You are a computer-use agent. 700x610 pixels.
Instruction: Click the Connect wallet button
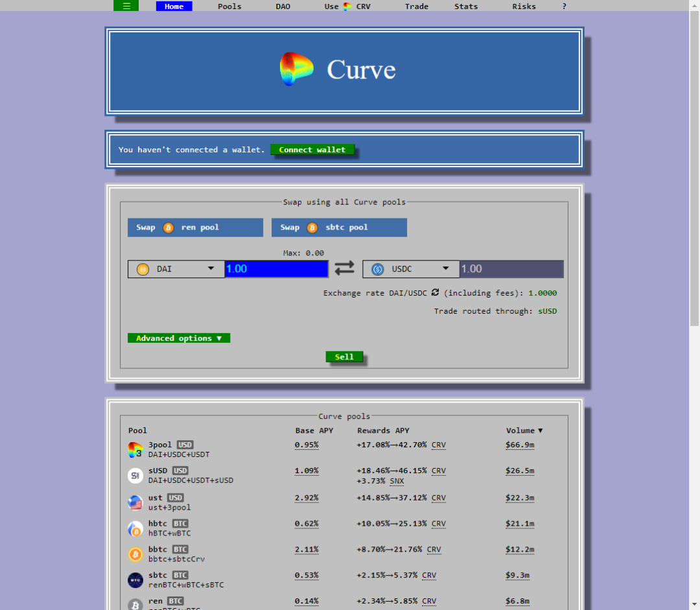pos(312,150)
